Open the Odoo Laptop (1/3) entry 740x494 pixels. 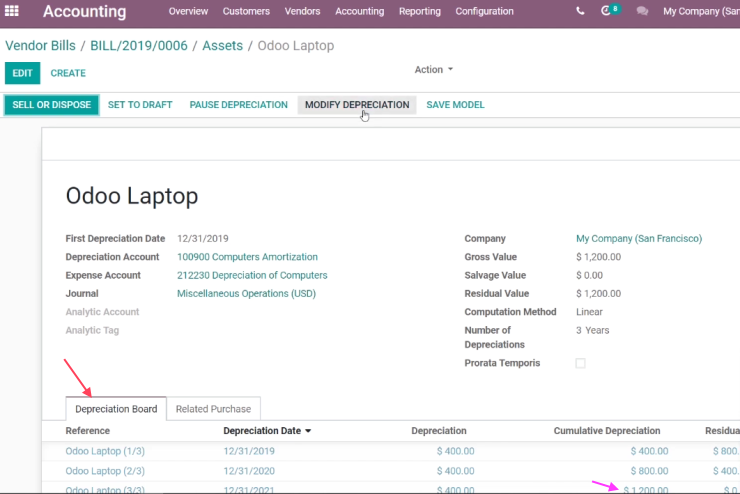coord(105,451)
